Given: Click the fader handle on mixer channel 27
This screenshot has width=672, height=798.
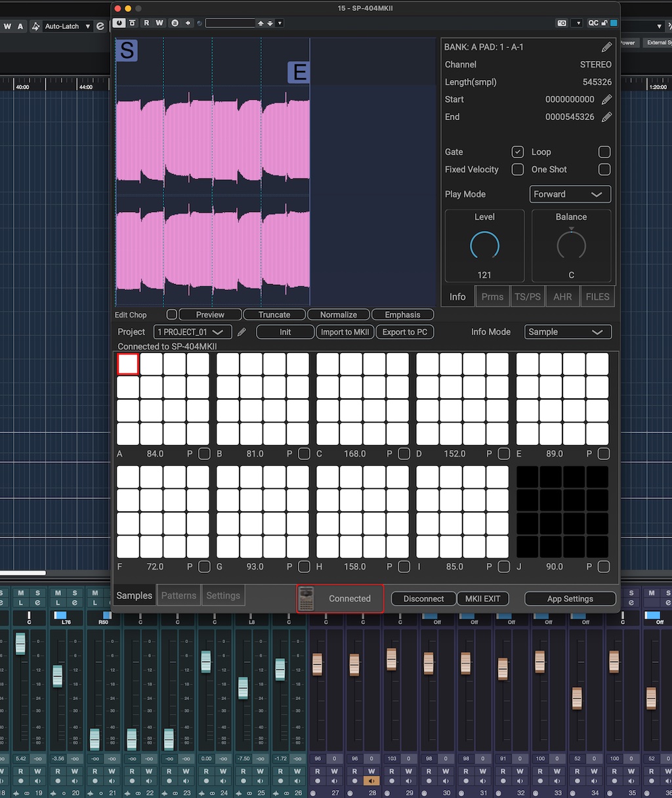Looking at the screenshot, I should pyautogui.click(x=318, y=664).
